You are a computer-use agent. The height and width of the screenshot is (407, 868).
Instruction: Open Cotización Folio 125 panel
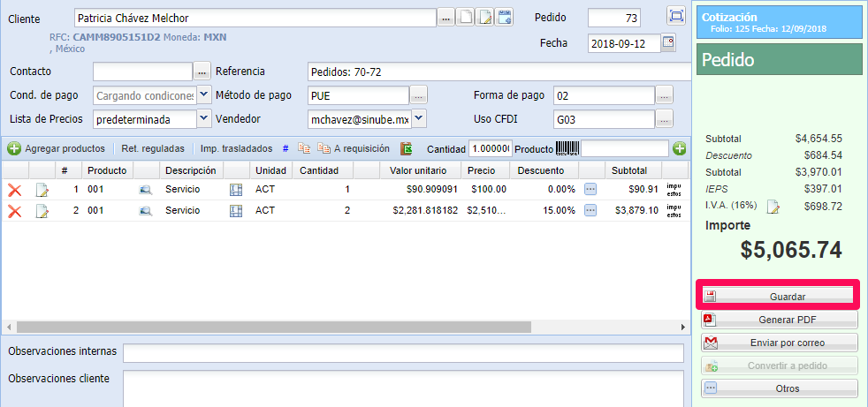[x=780, y=23]
